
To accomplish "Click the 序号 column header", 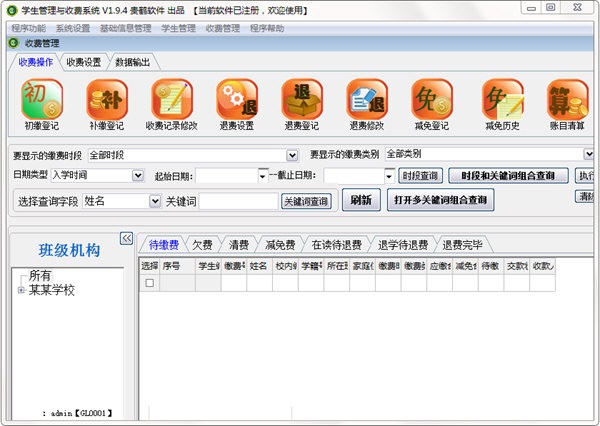I will point(177,266).
